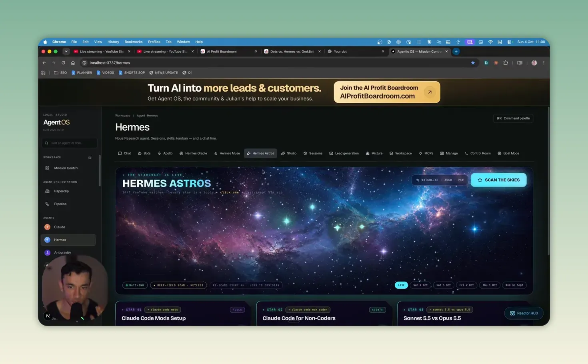Click the Deep-Field Scan Keyless pill
The height and width of the screenshot is (364, 588).
pyautogui.click(x=178, y=285)
